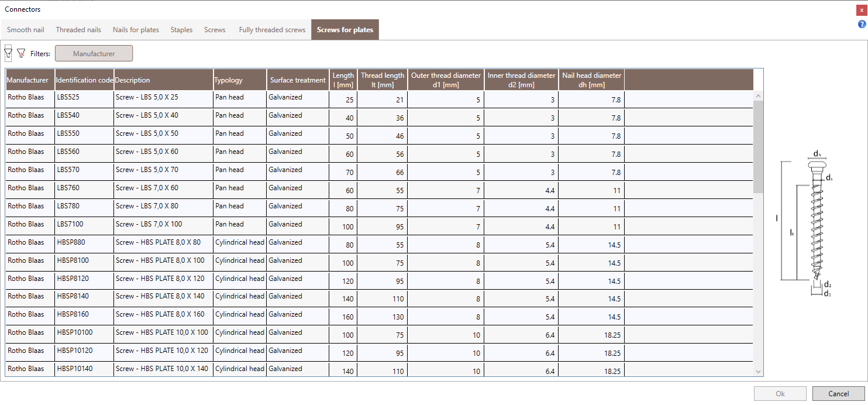Go to the Screws tab

click(215, 30)
